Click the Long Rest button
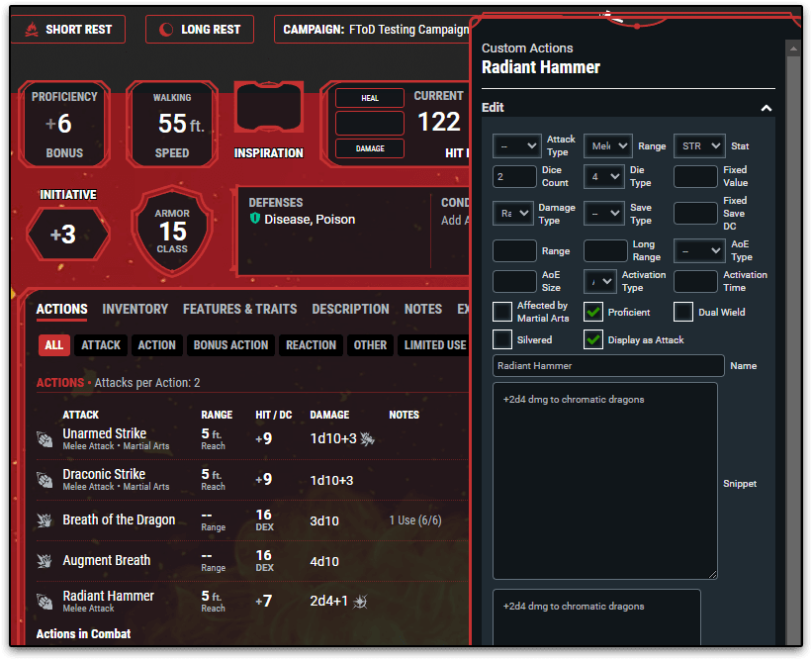 (x=200, y=30)
